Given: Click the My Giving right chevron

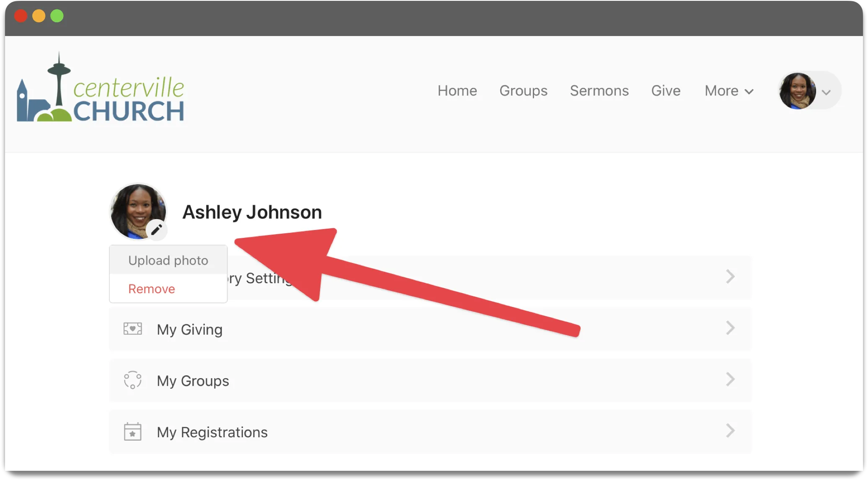Looking at the screenshot, I should coord(730,328).
